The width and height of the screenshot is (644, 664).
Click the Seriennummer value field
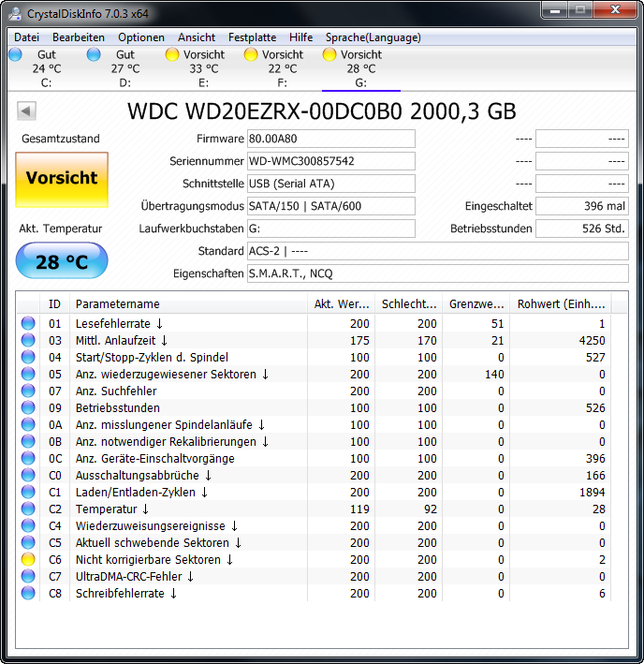coord(330,161)
